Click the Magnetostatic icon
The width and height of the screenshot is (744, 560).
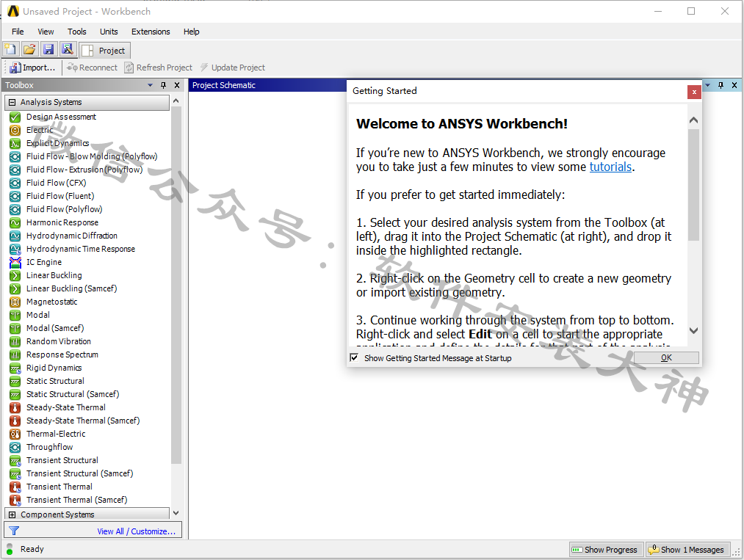pyautogui.click(x=15, y=302)
